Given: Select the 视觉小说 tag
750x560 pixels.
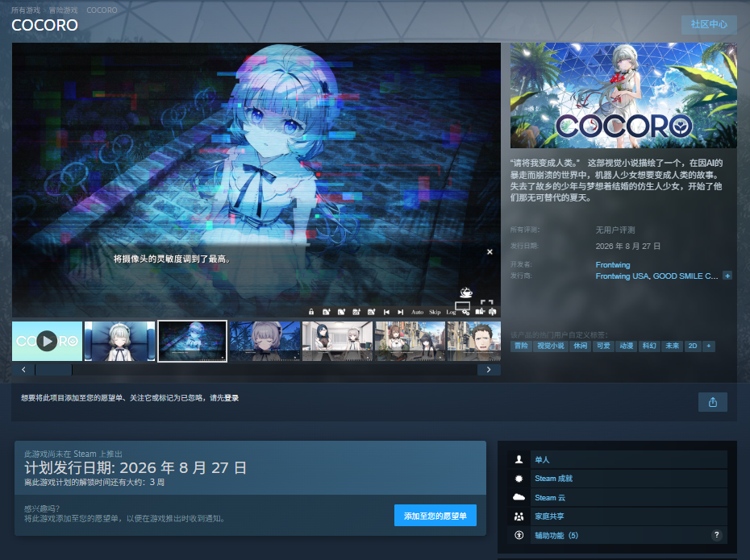Looking at the screenshot, I should coord(551,346).
